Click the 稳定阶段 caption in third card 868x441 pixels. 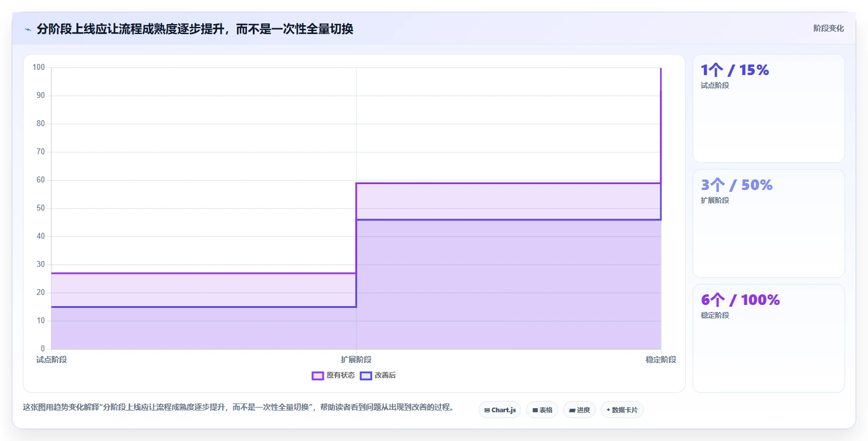click(x=715, y=316)
